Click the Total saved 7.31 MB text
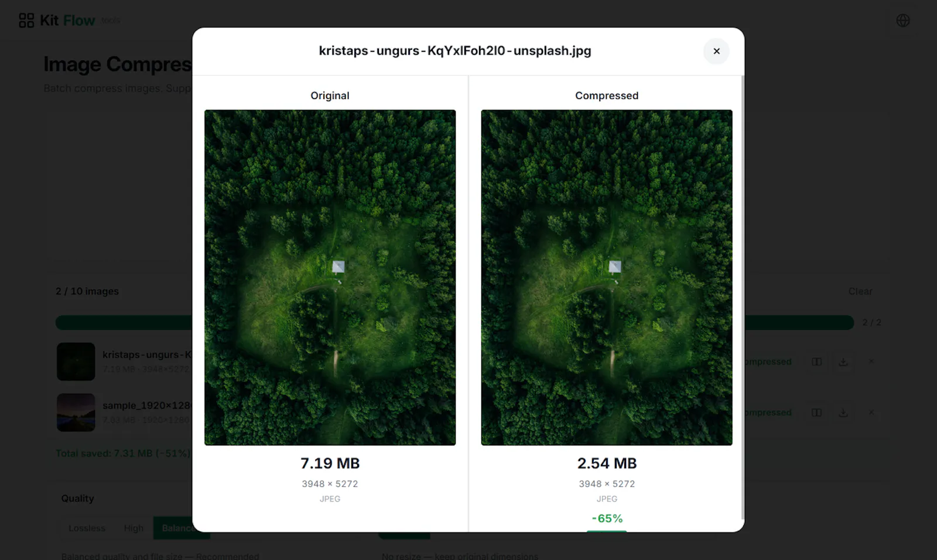Image resolution: width=937 pixels, height=560 pixels. click(x=124, y=454)
